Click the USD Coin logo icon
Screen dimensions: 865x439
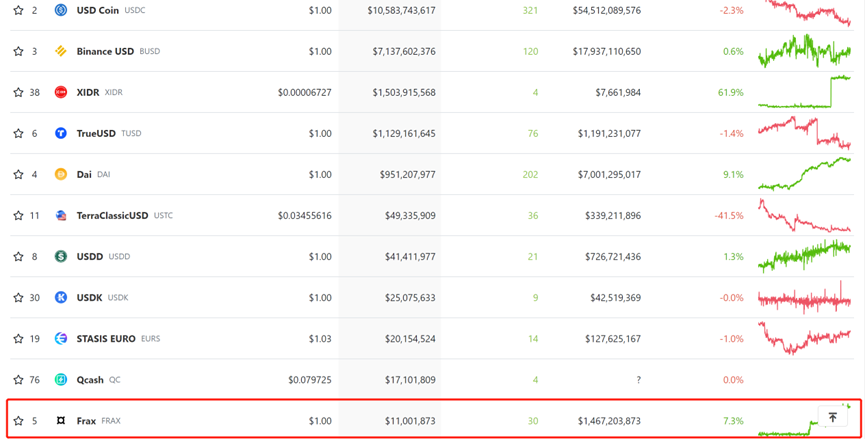pyautogui.click(x=61, y=10)
